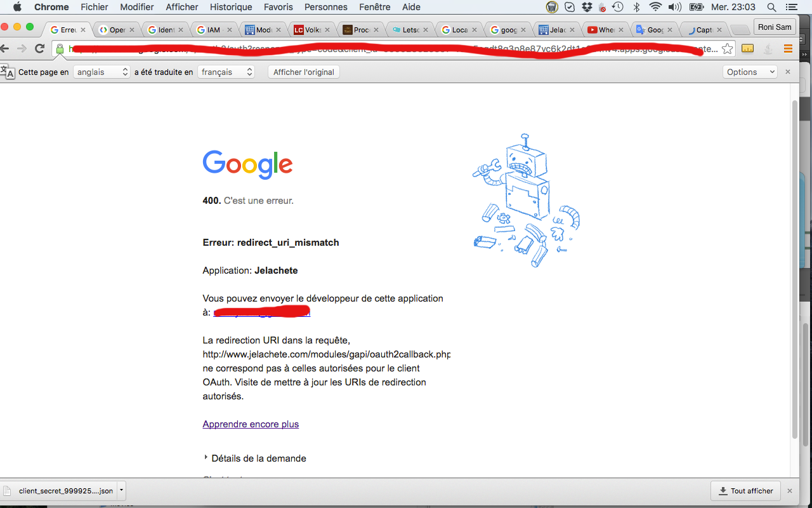The image size is (812, 508).
Task: Click Afficher l'original button
Action: click(x=304, y=72)
